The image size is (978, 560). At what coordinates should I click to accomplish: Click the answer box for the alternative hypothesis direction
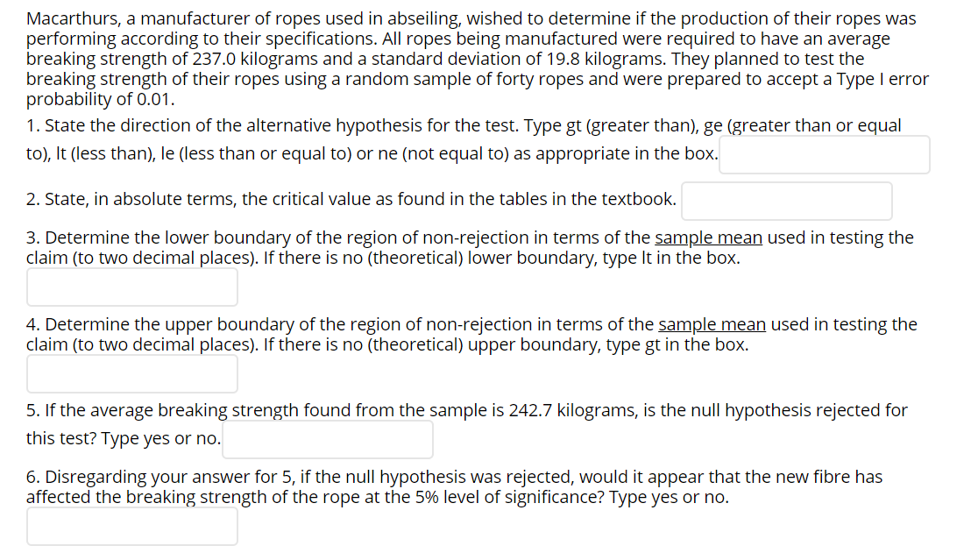(824, 154)
